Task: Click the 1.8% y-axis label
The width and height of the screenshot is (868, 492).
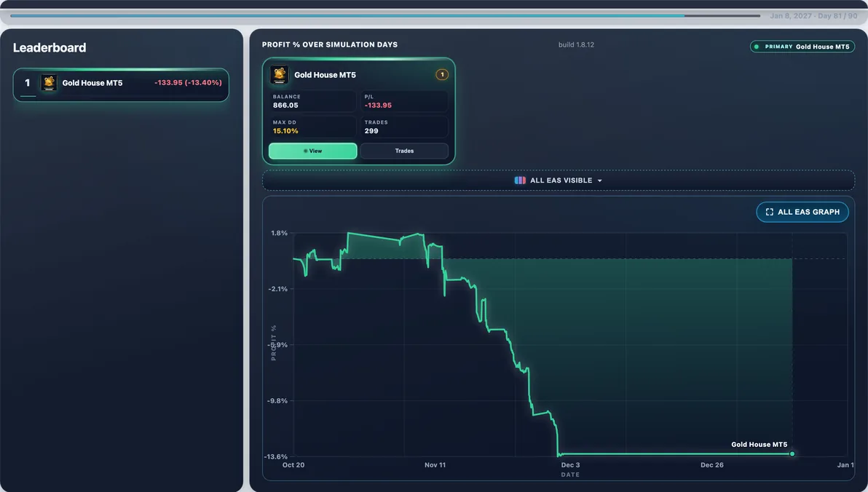Action: (x=279, y=233)
